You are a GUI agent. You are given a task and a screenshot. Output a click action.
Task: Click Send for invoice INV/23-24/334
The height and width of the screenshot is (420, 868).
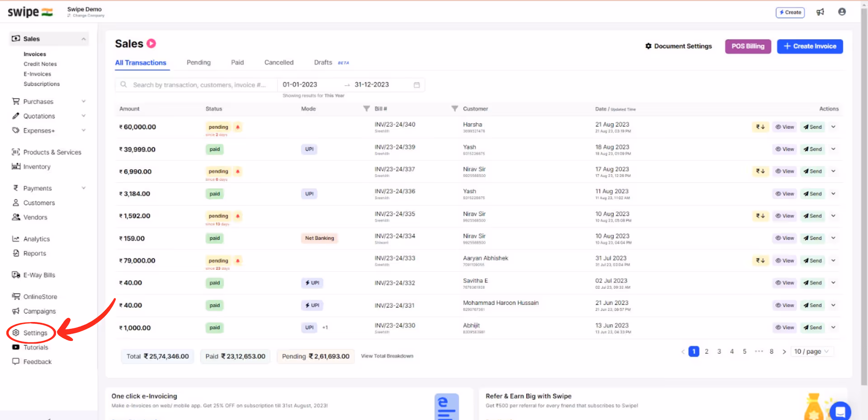812,238
